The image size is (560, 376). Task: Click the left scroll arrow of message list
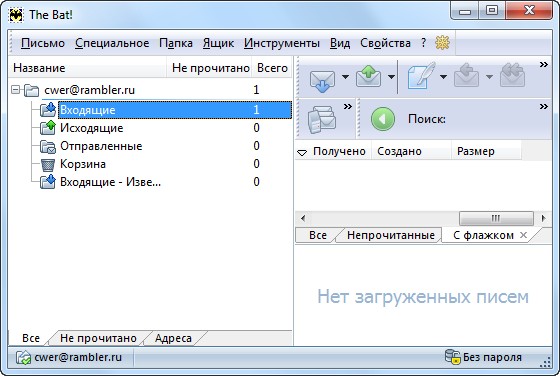coord(303,218)
